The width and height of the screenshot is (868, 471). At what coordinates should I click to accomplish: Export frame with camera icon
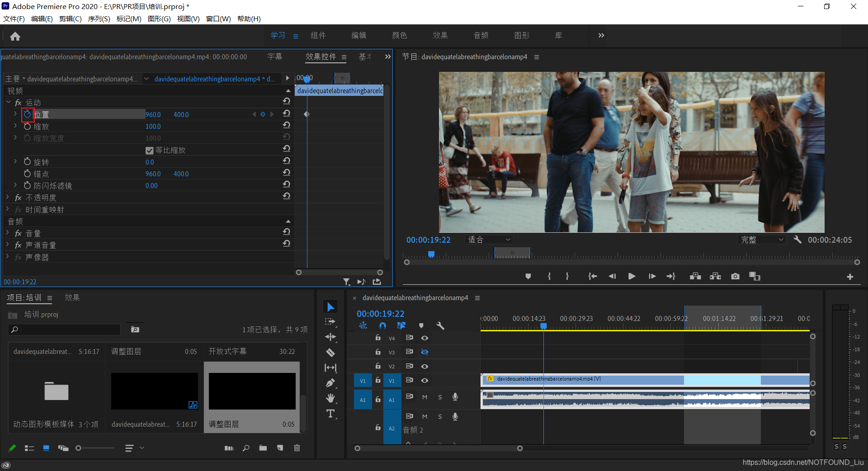tap(736, 276)
